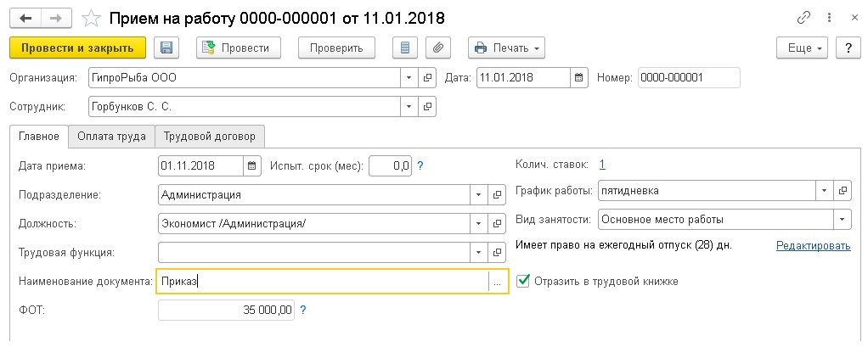Image resolution: width=868 pixels, height=347 pixels.
Task: Click the save diskette icon
Action: pos(166,48)
